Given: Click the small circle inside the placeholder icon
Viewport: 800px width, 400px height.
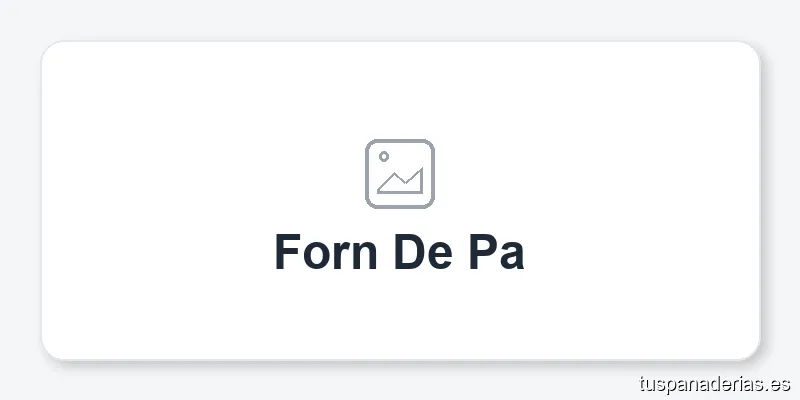Looking at the screenshot, I should [x=384, y=157].
